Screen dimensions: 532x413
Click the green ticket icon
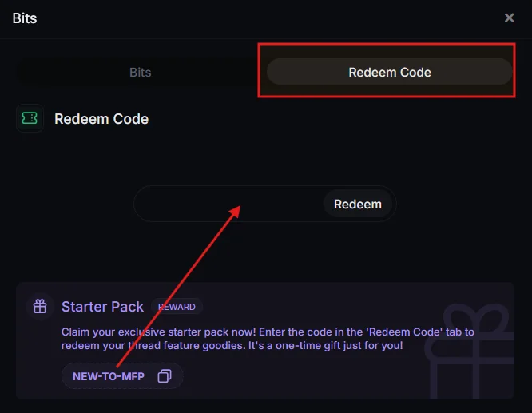(30, 118)
